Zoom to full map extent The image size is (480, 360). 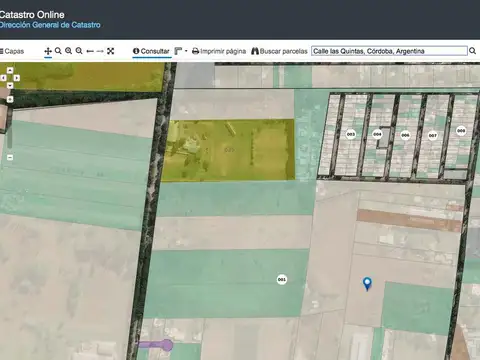pyautogui.click(x=111, y=51)
